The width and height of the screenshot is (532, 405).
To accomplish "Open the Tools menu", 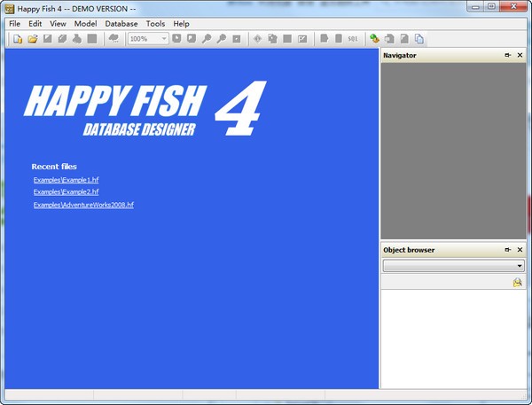I will tap(155, 24).
